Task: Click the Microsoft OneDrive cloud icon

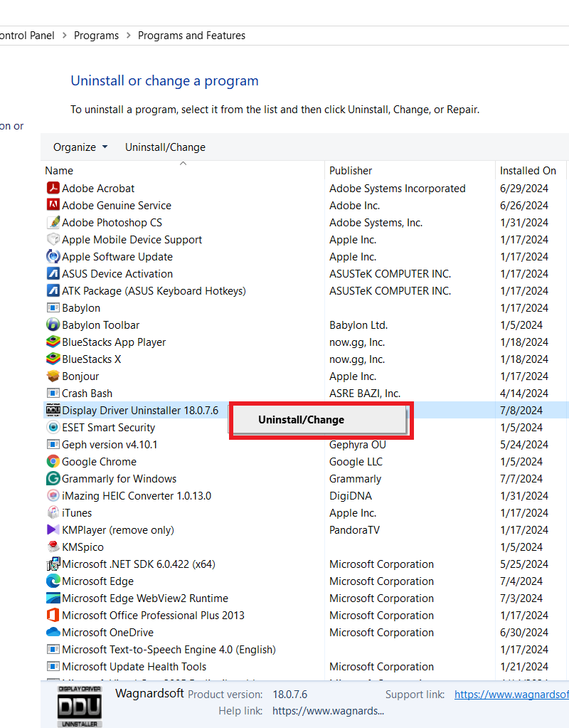Action: [x=53, y=632]
